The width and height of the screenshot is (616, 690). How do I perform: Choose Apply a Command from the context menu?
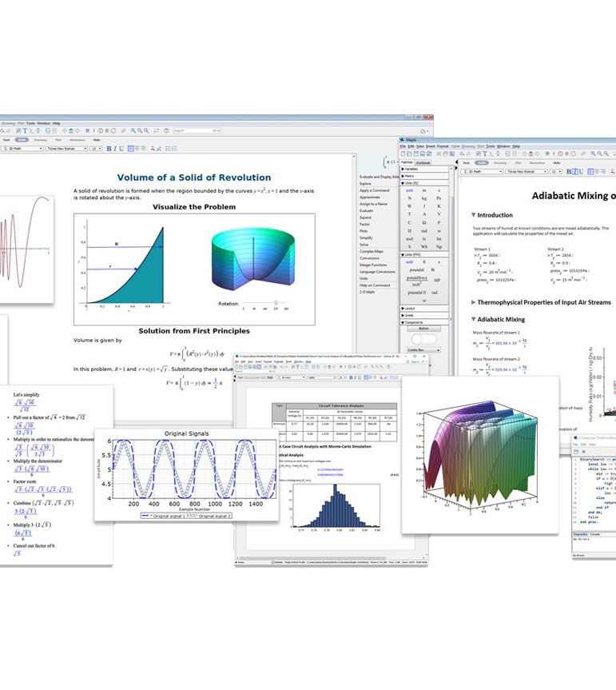[375, 190]
